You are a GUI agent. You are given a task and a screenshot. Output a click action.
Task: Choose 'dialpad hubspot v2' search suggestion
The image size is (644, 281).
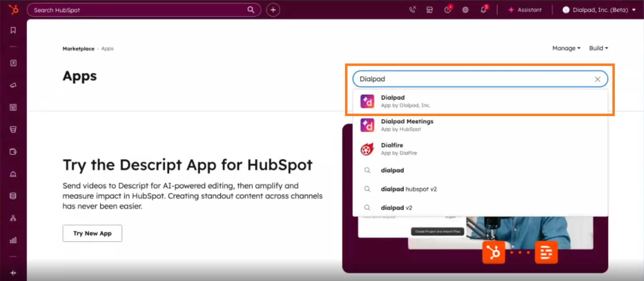(x=480, y=189)
